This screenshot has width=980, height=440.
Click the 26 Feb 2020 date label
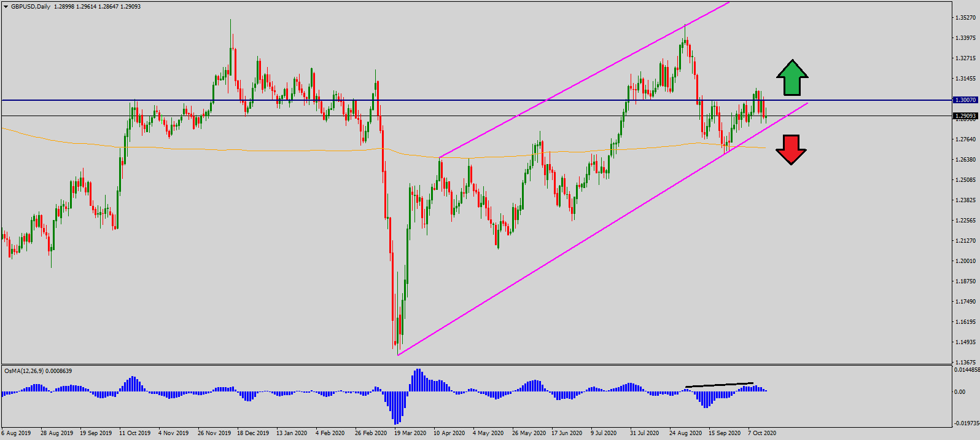(371, 433)
